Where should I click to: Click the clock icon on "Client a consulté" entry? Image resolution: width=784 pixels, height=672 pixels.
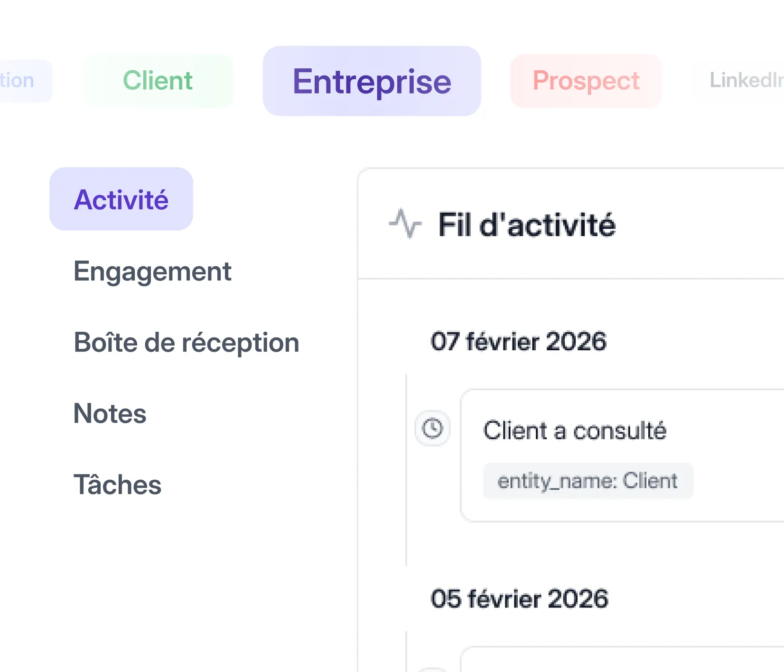point(432,429)
